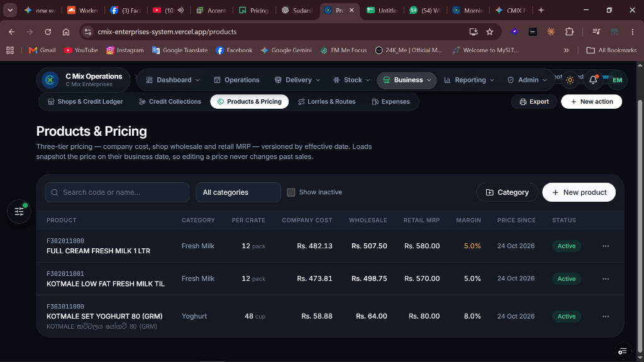Click the New action button

(x=591, y=102)
